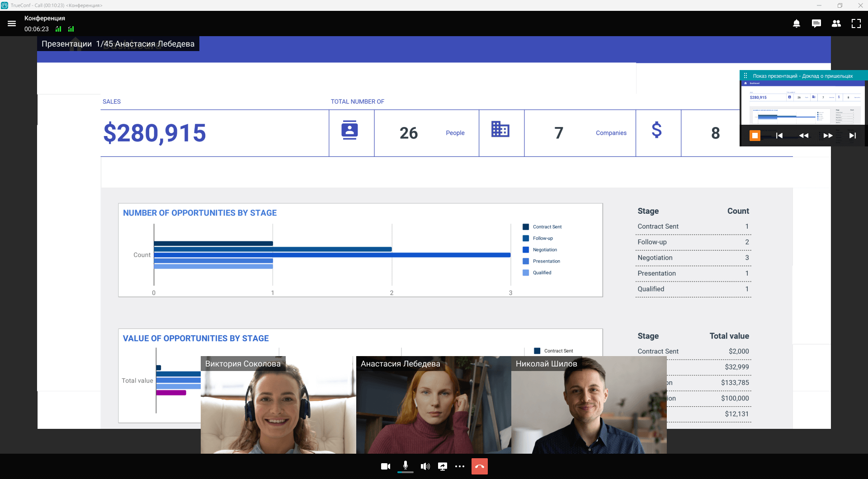
Task: Open the notifications bell
Action: point(797,23)
